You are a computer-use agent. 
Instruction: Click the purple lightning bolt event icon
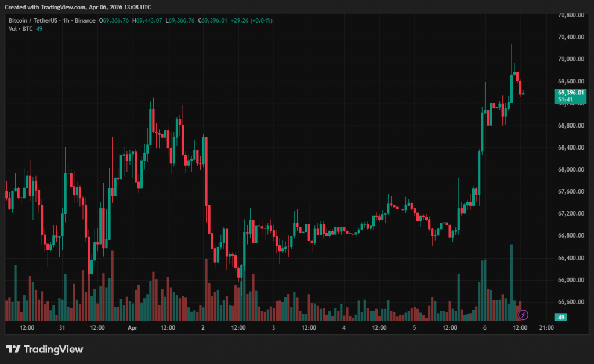point(523,315)
